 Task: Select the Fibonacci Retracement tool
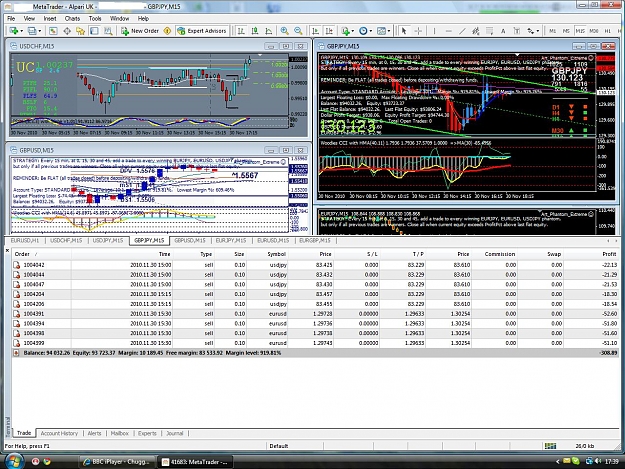click(489, 31)
